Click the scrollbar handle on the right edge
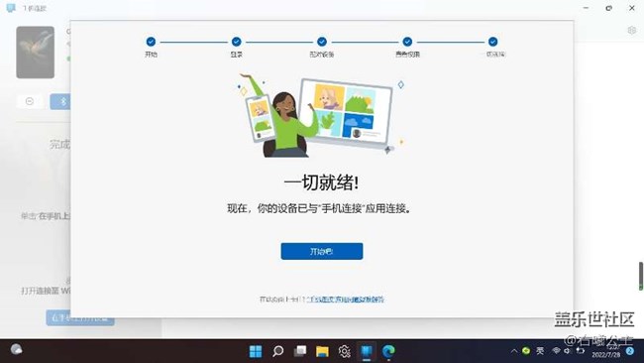Image resolution: width=644 pixels, height=363 pixels. (x=640, y=276)
